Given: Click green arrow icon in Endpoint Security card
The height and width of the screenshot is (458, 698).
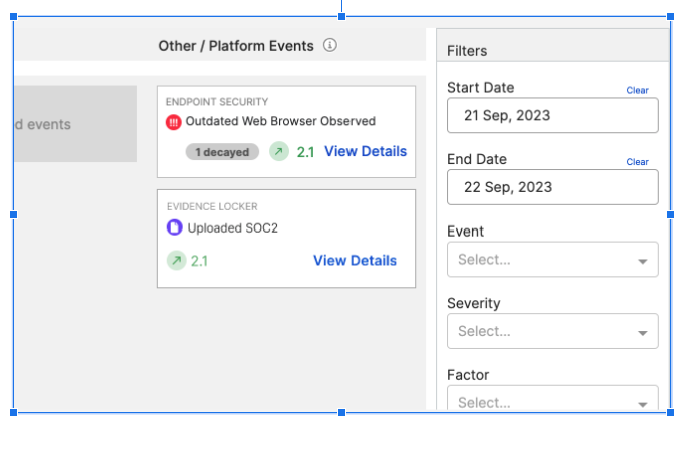Looking at the screenshot, I should (x=279, y=151).
